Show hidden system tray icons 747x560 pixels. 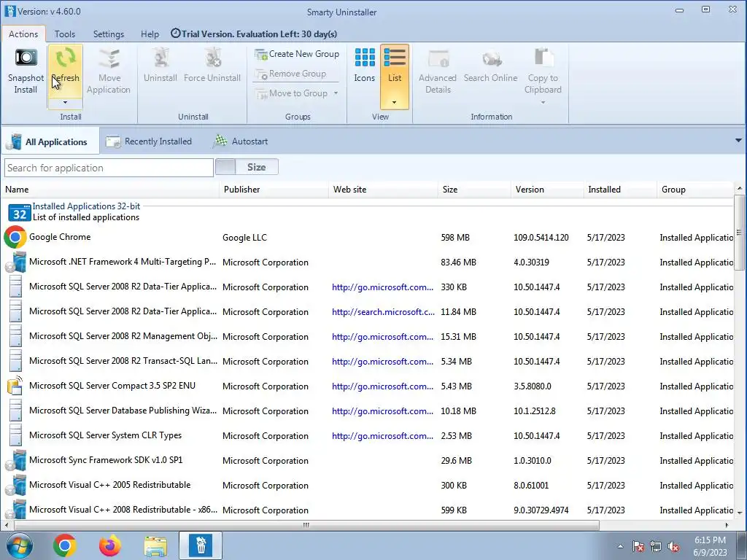tap(620, 547)
